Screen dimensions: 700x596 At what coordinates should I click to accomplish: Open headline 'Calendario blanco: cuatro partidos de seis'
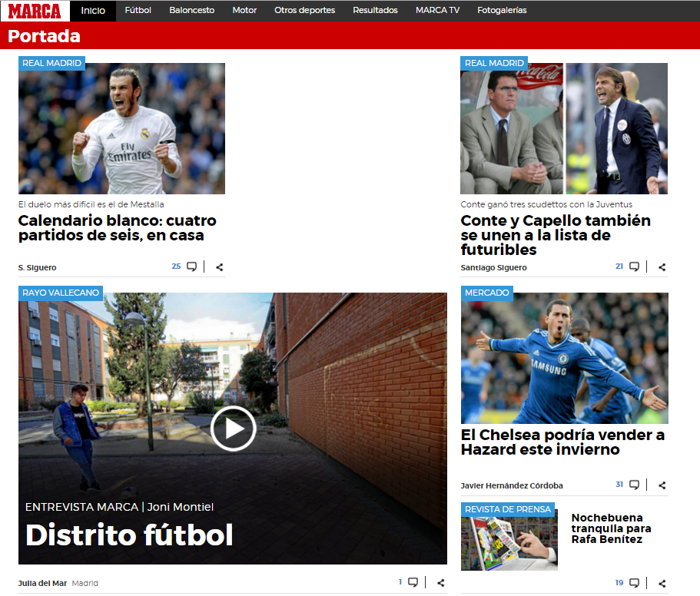tap(117, 227)
